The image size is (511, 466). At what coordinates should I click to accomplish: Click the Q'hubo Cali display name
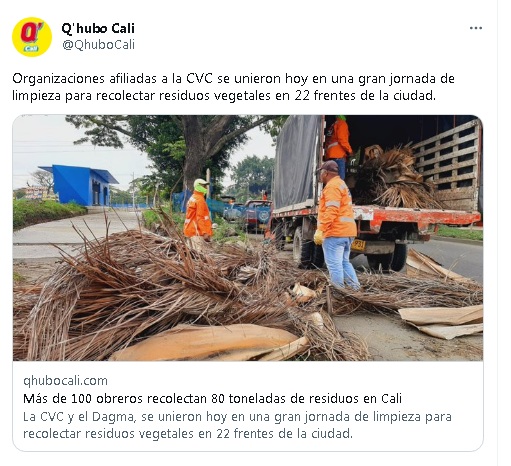(x=98, y=28)
